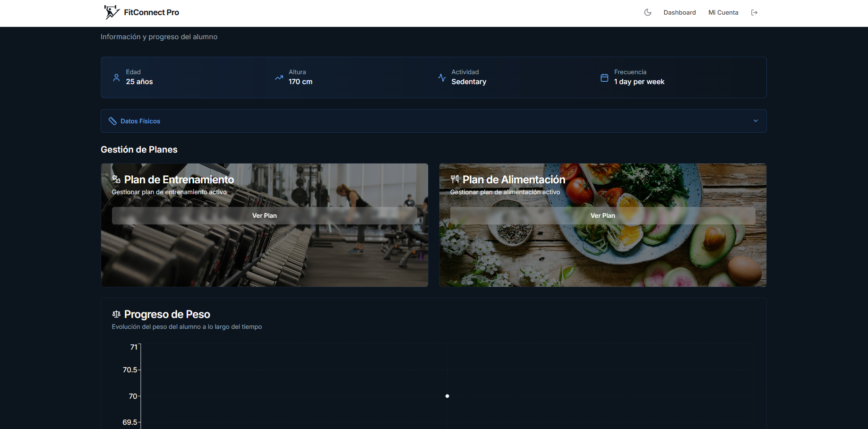Image resolution: width=868 pixels, height=429 pixels.
Task: Select the weight data point on the chart
Action: (x=447, y=396)
